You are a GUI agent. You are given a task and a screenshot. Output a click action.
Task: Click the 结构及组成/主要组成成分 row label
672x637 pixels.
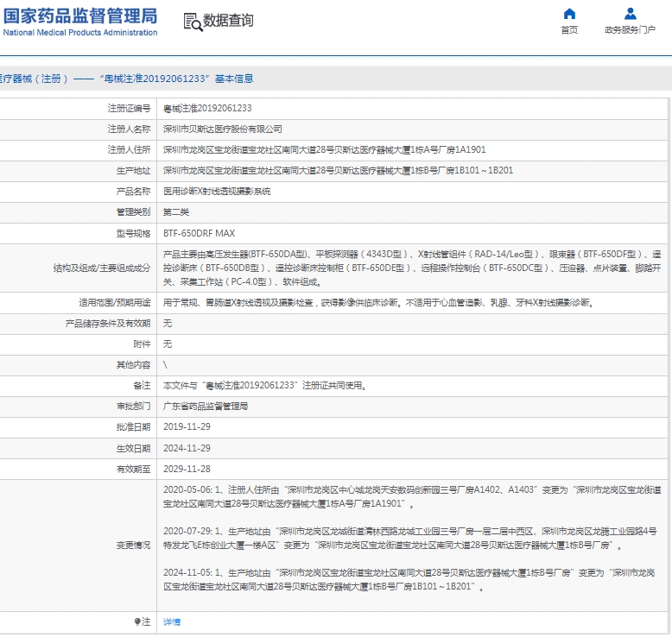tap(102, 268)
